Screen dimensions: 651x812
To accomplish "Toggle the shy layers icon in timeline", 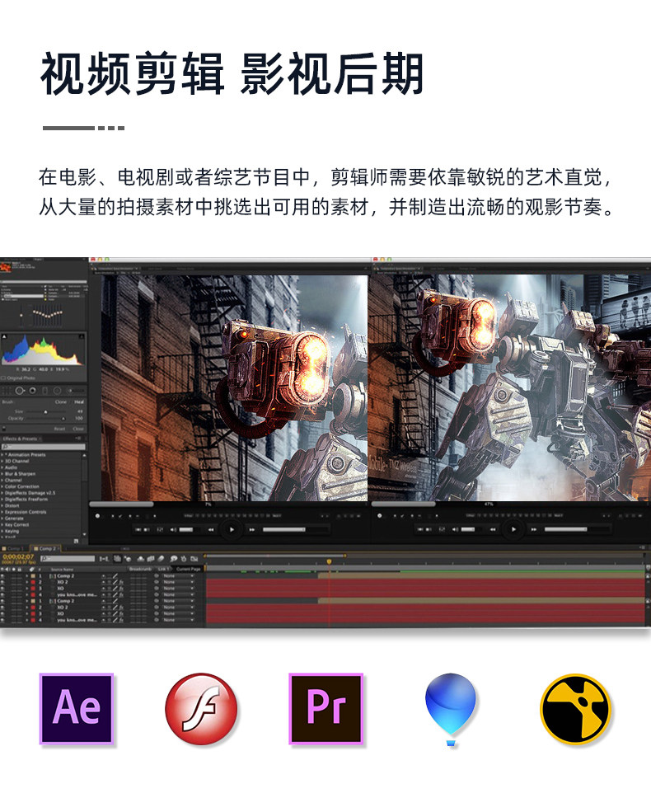I will point(141,559).
